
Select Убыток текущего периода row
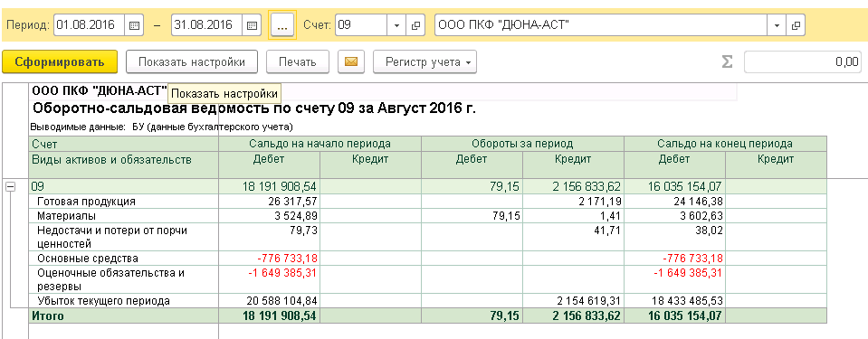point(427,301)
